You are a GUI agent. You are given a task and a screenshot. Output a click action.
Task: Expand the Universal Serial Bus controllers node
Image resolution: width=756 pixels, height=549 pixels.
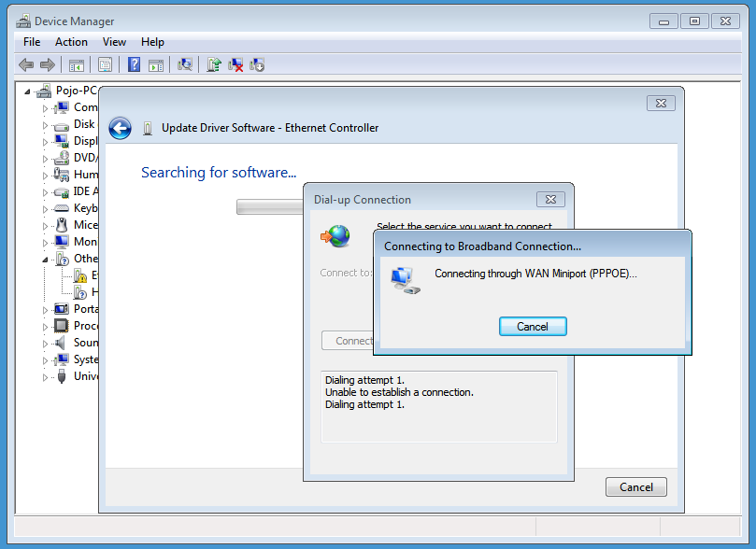point(45,377)
